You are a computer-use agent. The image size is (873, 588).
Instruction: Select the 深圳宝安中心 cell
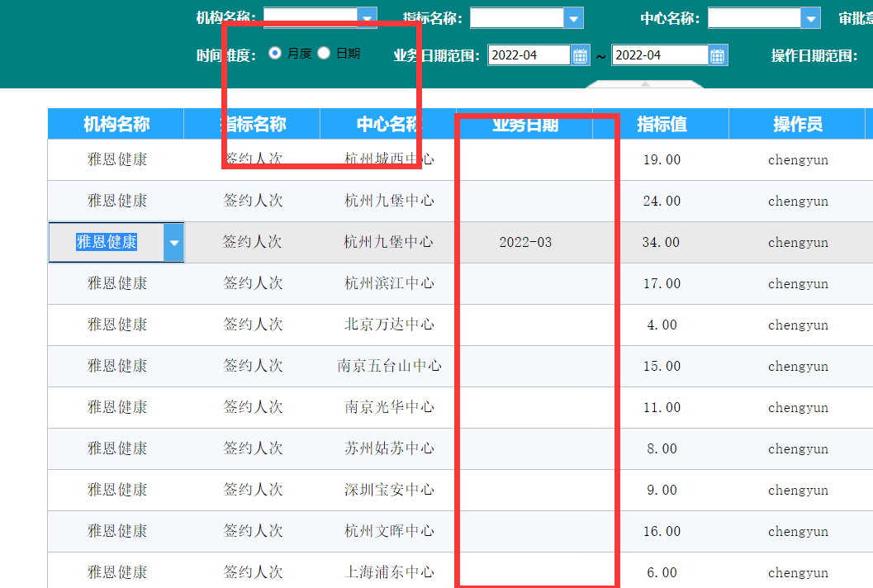(x=389, y=490)
